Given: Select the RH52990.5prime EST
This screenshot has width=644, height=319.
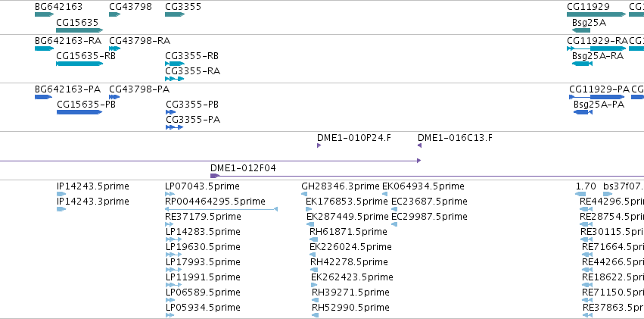Looking at the screenshot, I should [x=316, y=316].
